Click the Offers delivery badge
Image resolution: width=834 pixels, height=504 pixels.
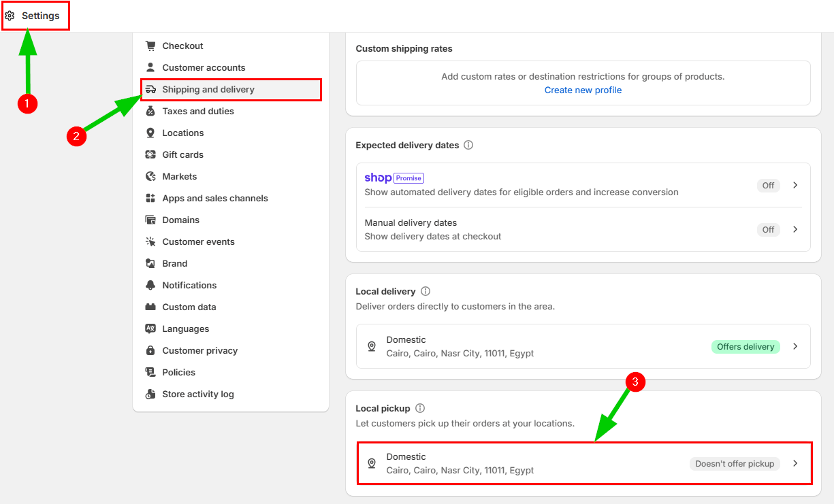(745, 346)
